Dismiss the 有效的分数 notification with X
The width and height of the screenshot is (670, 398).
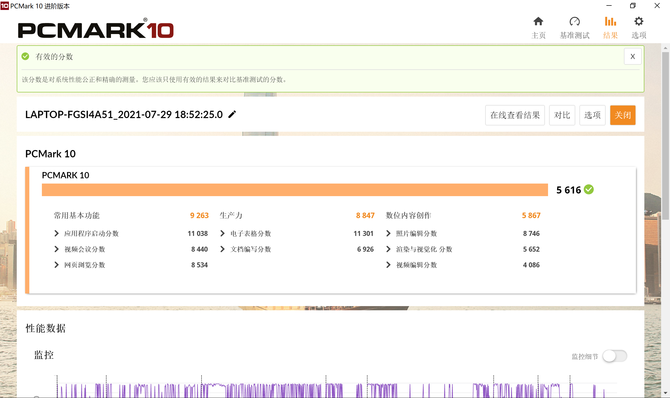point(632,56)
